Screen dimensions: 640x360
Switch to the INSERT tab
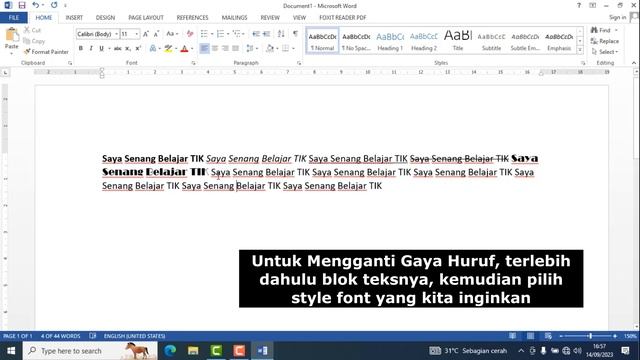click(x=74, y=18)
